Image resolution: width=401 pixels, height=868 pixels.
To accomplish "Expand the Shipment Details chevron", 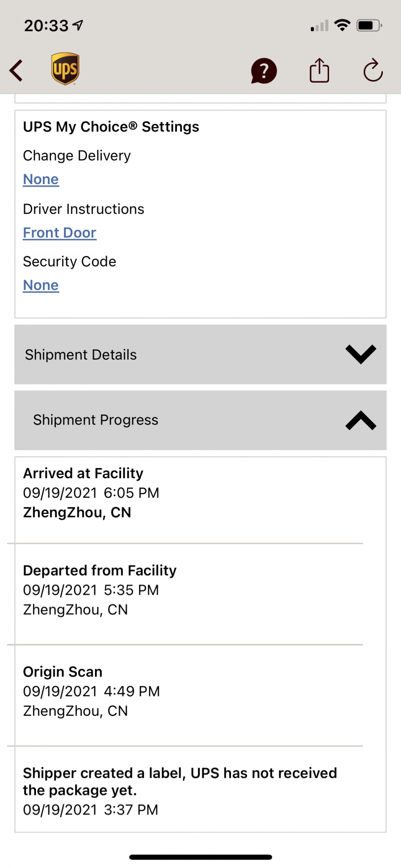I will 361,354.
